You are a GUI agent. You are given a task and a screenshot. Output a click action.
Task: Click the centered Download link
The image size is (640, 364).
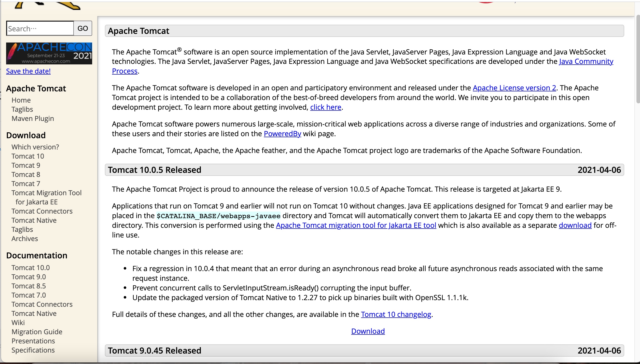pyautogui.click(x=368, y=331)
